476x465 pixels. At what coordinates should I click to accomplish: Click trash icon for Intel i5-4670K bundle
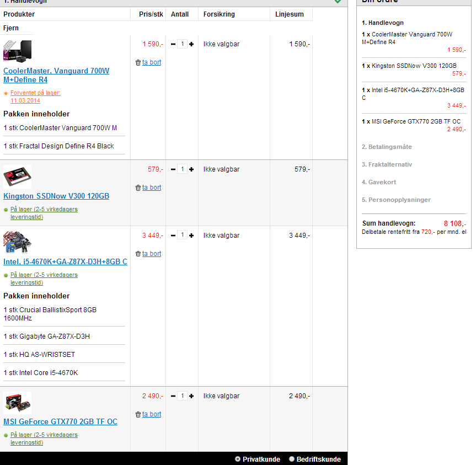click(138, 254)
